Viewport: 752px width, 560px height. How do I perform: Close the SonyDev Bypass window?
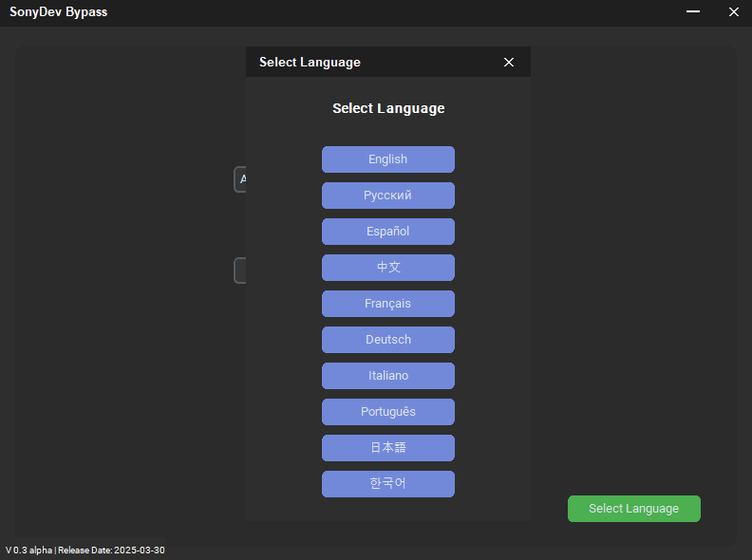click(734, 12)
